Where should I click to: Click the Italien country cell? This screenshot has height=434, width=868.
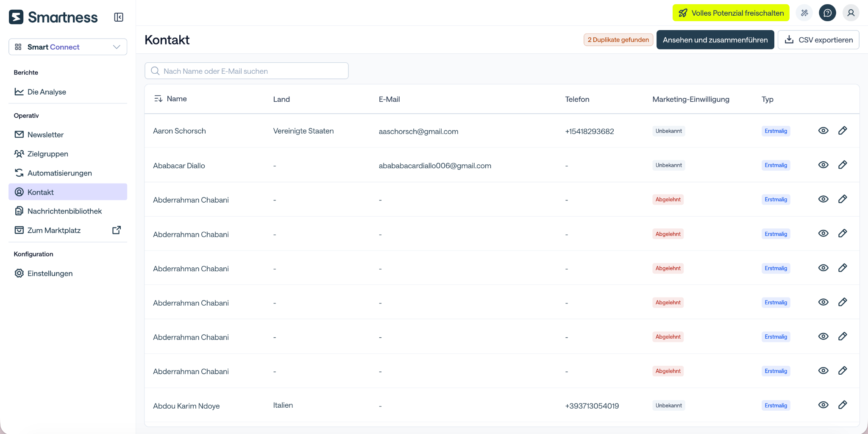coord(283,405)
